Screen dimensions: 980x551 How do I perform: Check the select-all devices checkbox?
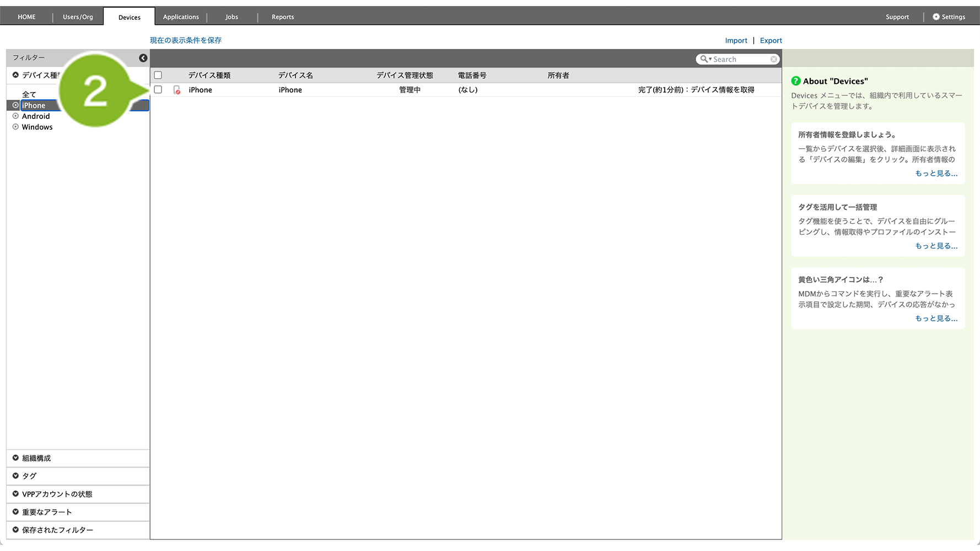158,75
